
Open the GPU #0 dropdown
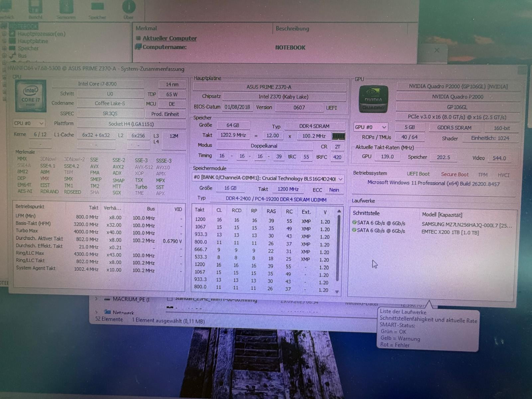(x=371, y=127)
